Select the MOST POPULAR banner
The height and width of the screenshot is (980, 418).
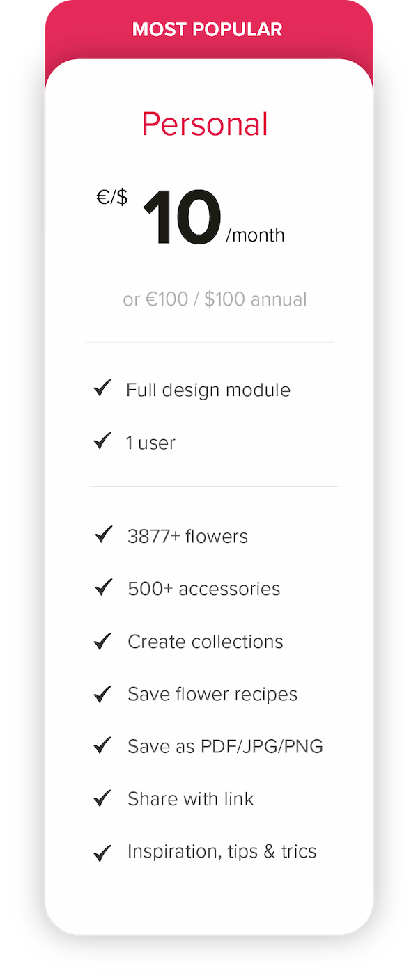208,30
